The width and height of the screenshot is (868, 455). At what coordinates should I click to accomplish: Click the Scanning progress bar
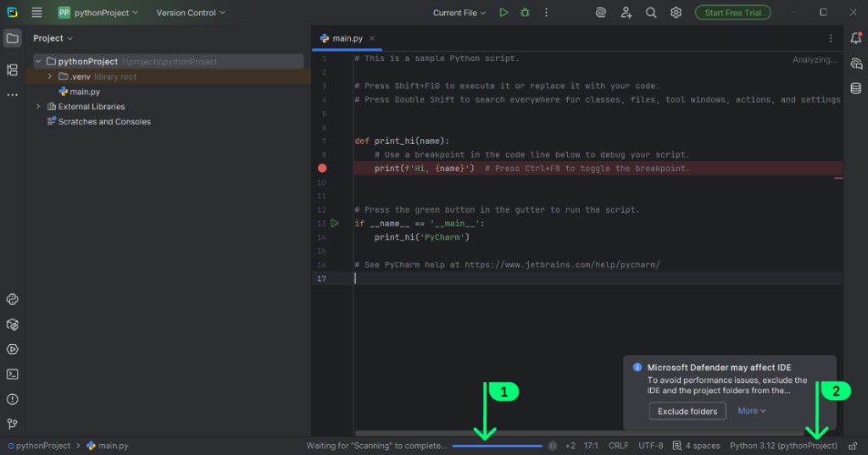coord(497,446)
